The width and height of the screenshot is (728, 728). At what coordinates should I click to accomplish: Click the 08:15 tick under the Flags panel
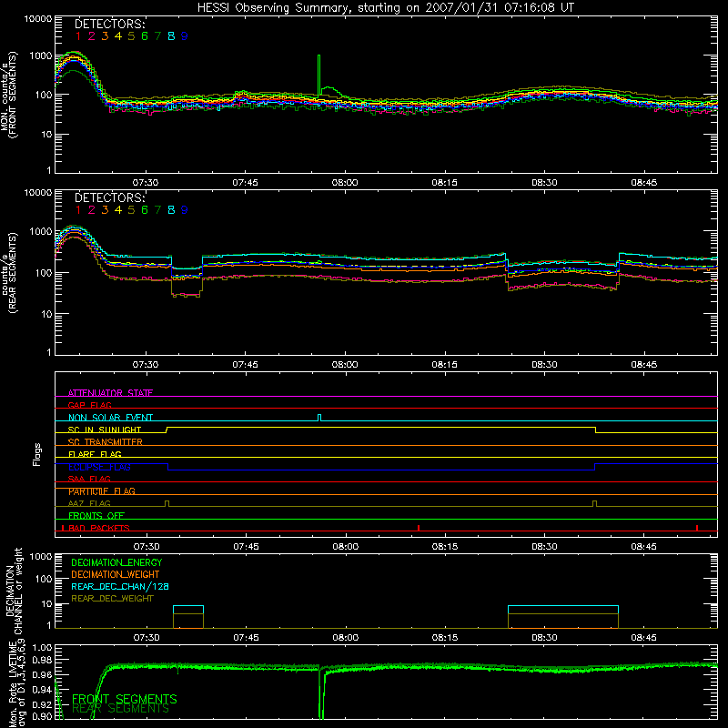pos(445,547)
